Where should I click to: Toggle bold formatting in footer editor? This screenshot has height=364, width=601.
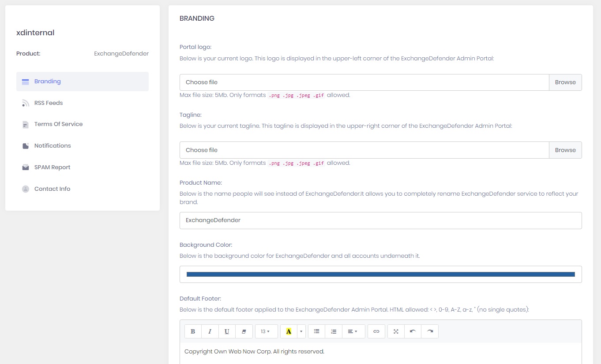coord(193,331)
